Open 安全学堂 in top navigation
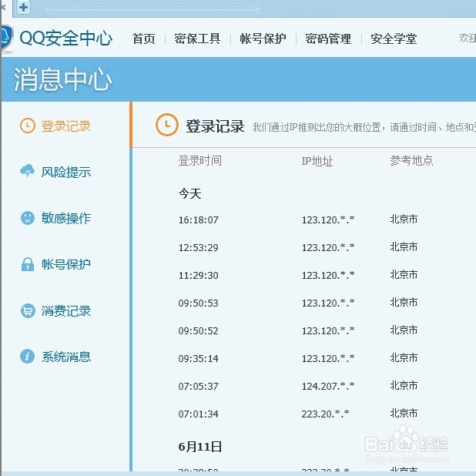476x476 pixels. point(394,39)
